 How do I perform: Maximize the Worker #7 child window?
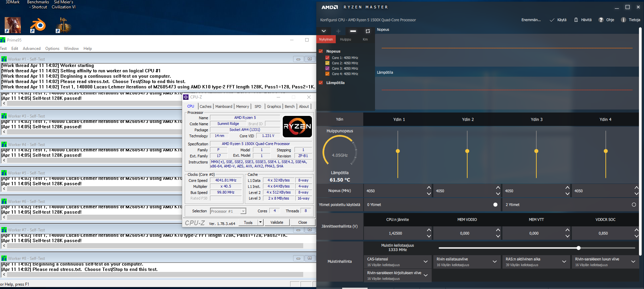(x=310, y=230)
